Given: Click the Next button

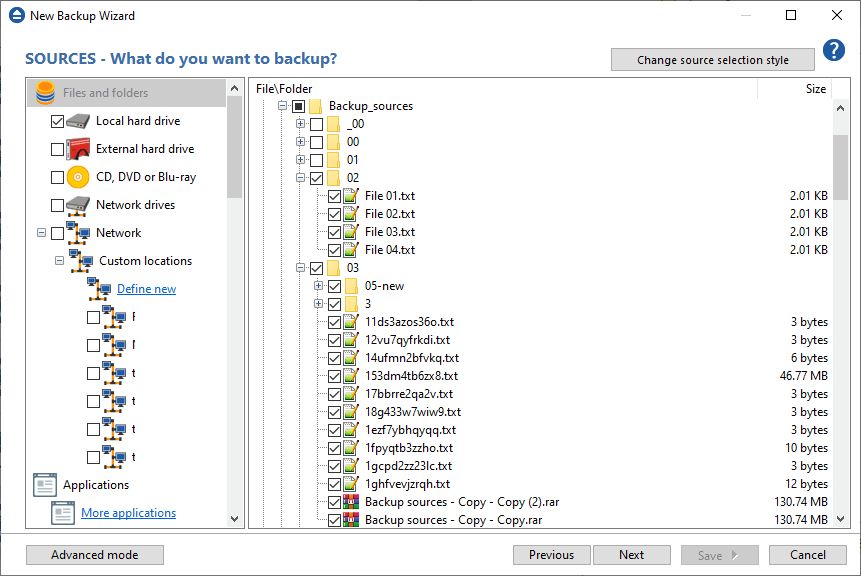Looking at the screenshot, I should click(x=631, y=555).
